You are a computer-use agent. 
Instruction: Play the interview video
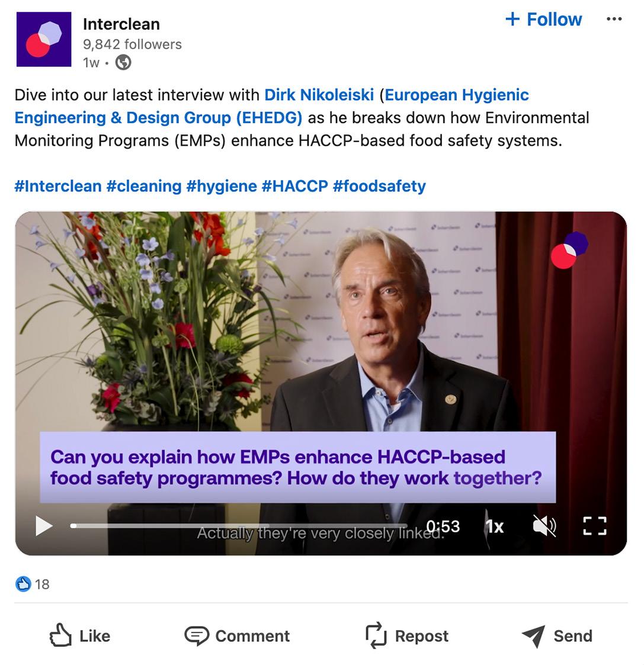click(44, 526)
